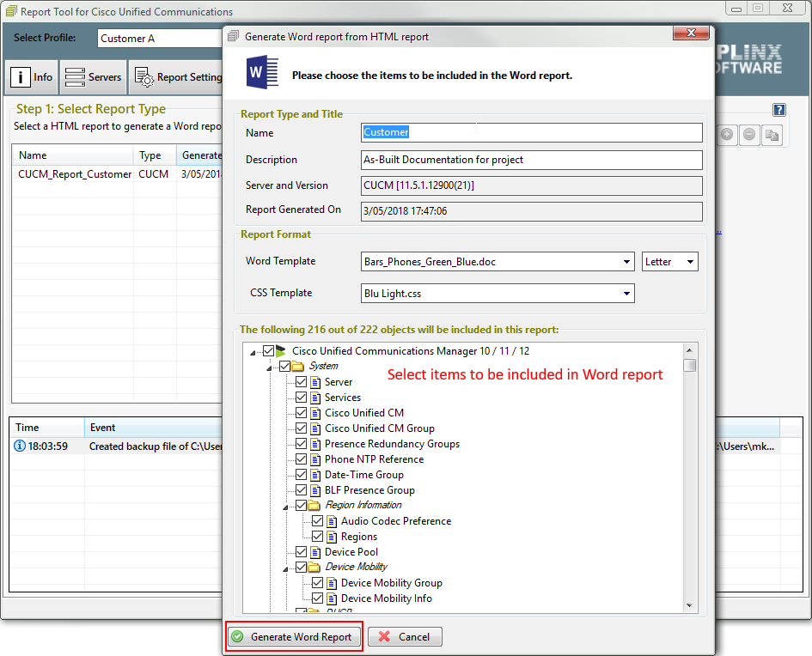Click the Server and Version field
Screen dimensions: 812x656
click(x=531, y=185)
